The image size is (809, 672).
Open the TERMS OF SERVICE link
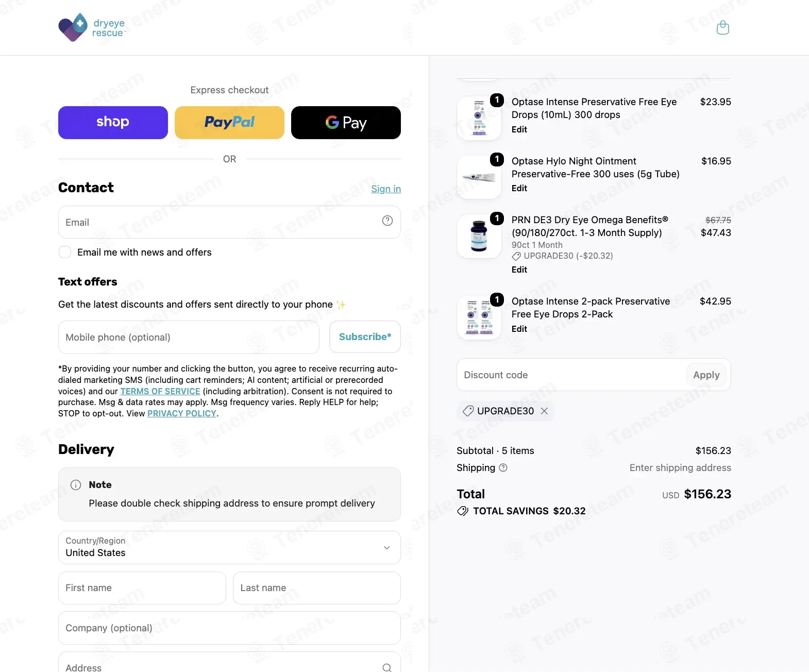(x=160, y=391)
